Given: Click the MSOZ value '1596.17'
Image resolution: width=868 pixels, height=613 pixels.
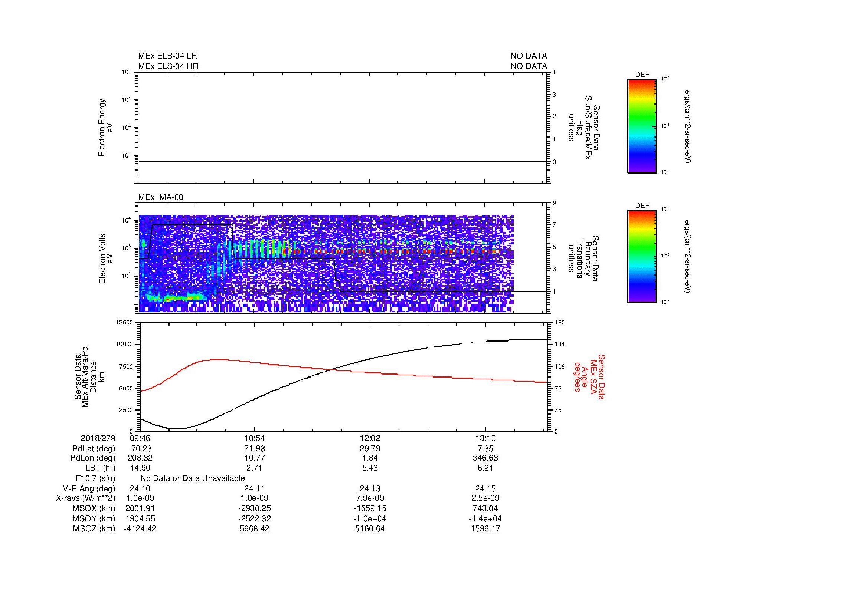Looking at the screenshot, I should point(485,529).
